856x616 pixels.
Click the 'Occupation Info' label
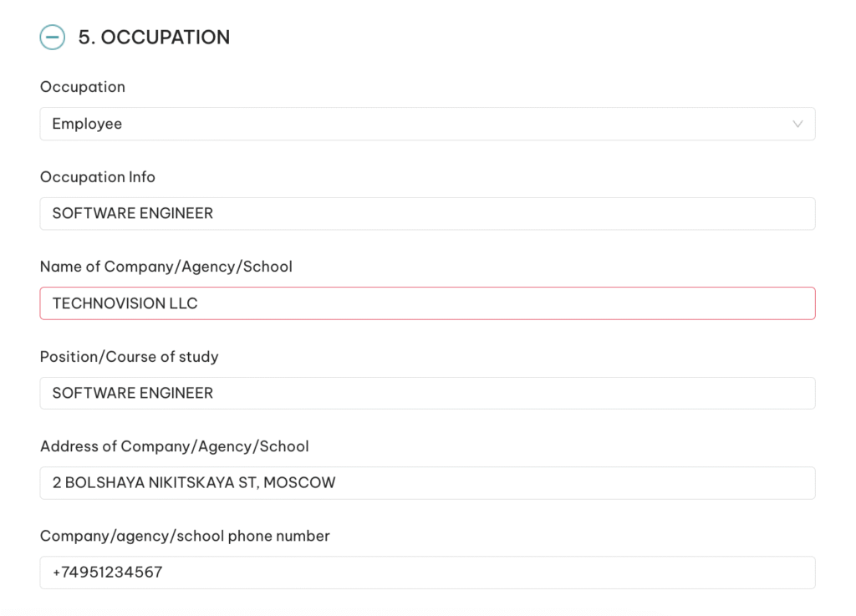coord(98,177)
